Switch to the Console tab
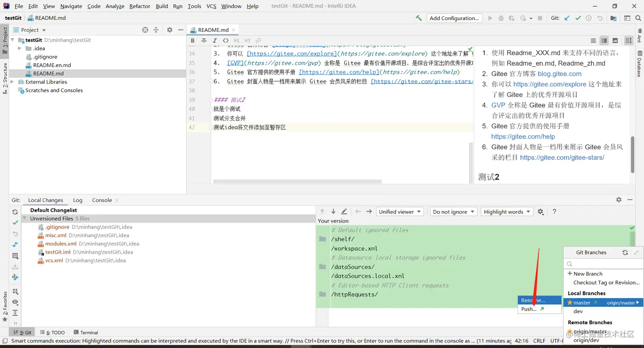This screenshot has width=644, height=348. tap(102, 200)
